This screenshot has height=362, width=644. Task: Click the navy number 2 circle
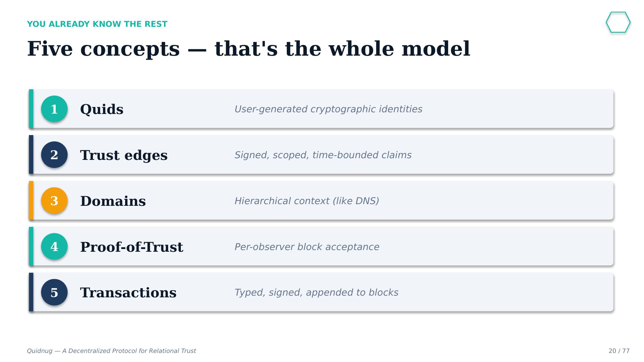point(54,155)
